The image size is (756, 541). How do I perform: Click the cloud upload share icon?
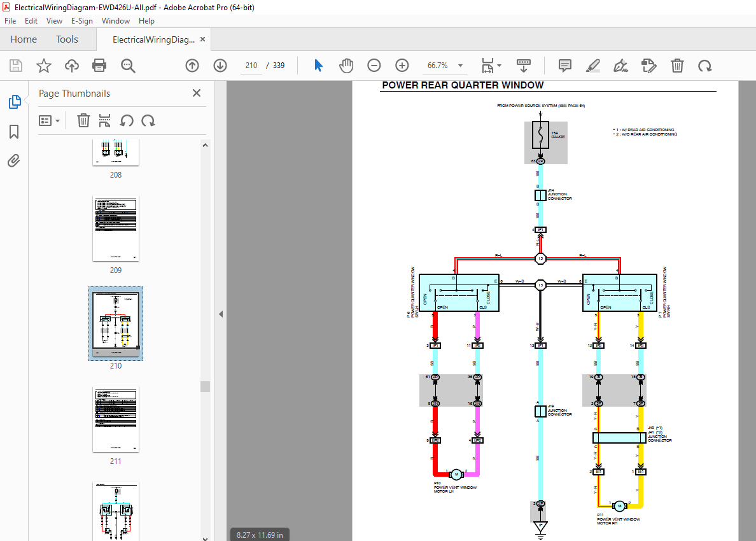click(x=72, y=66)
